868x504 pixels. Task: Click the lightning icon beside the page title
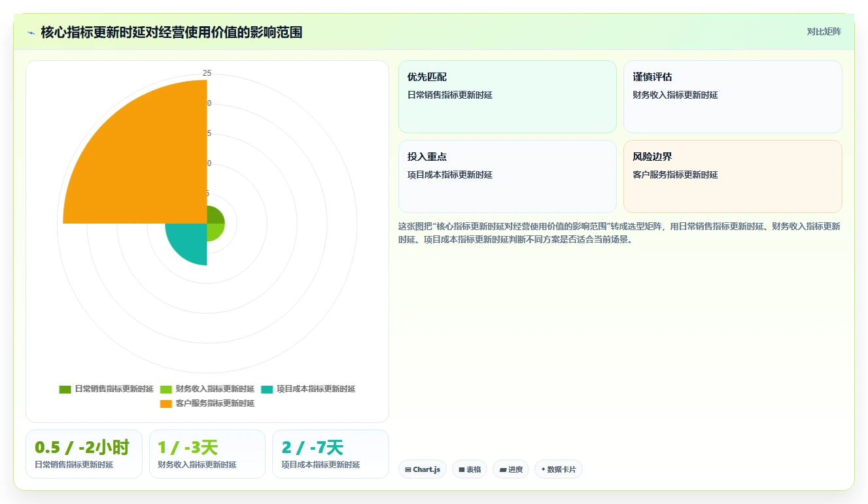[x=31, y=33]
